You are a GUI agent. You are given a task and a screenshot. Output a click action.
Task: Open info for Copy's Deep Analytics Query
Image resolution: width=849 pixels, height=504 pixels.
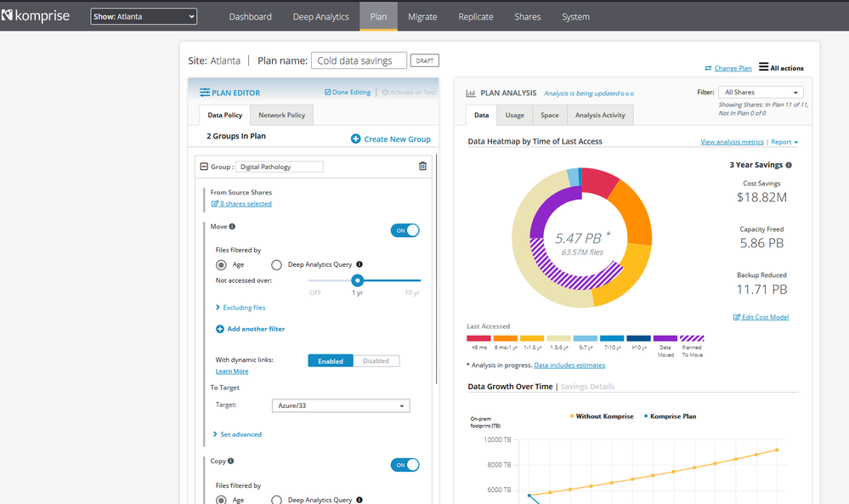pyautogui.click(x=359, y=500)
